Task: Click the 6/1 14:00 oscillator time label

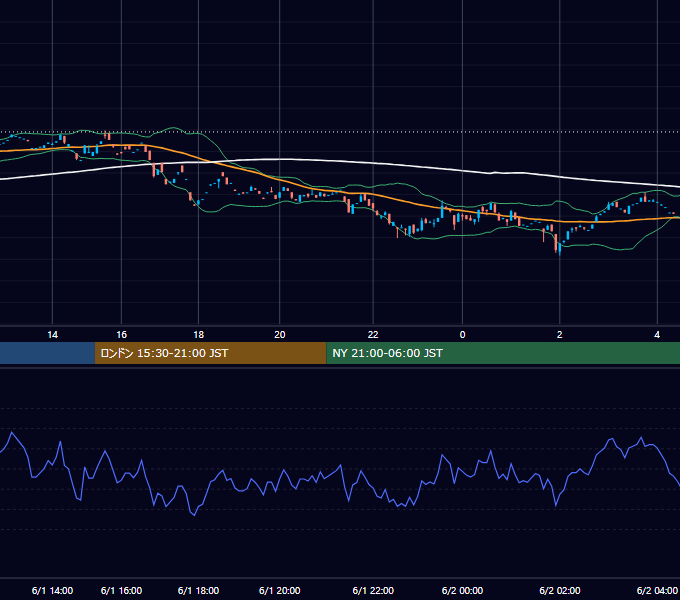Action: 52,590
